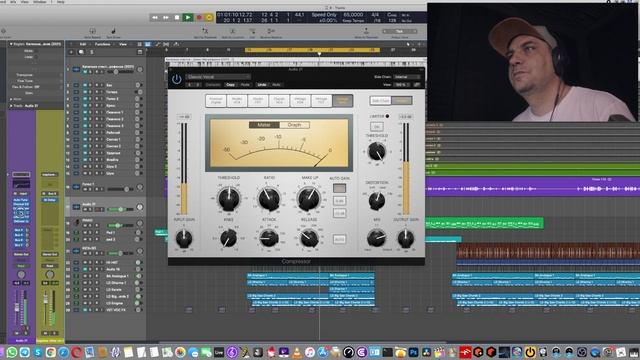Click Copy in the plugin header
This screenshot has height=360, width=640.
pos(231,84)
